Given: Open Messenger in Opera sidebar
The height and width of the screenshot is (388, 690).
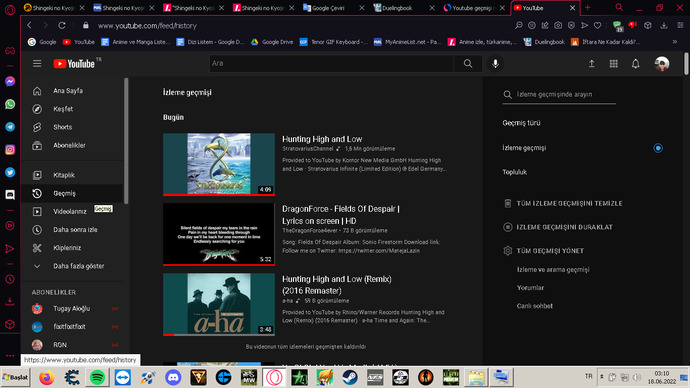Looking at the screenshot, I should pyautogui.click(x=10, y=81).
